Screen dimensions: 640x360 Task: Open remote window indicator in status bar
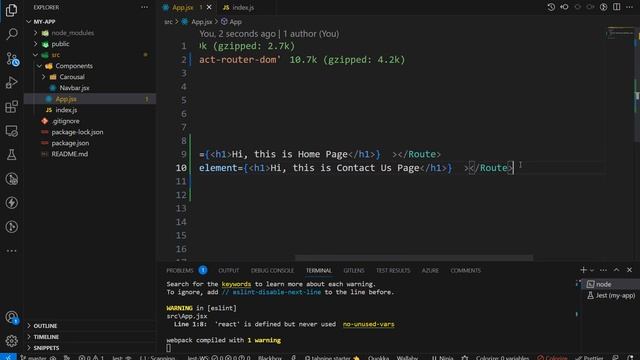[x=8, y=357]
